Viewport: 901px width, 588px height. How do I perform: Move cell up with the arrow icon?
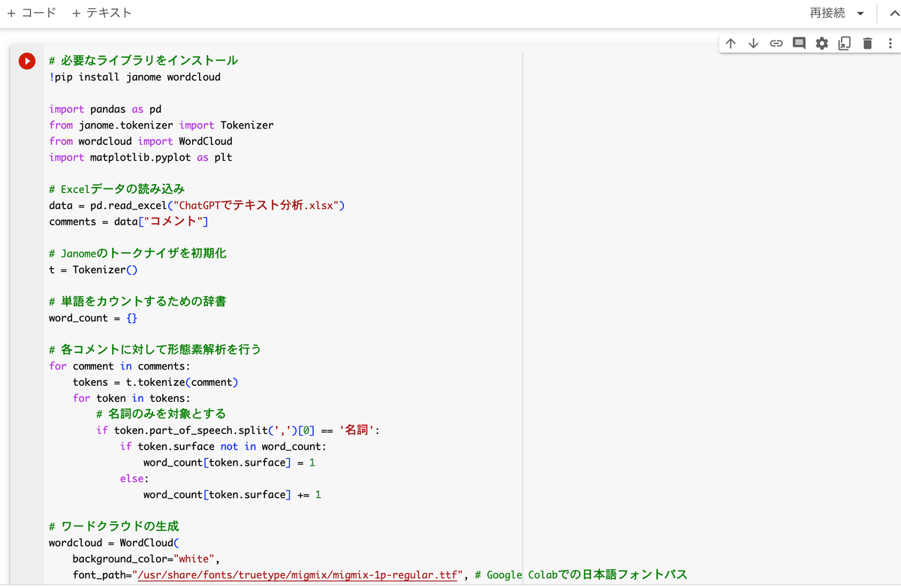731,44
